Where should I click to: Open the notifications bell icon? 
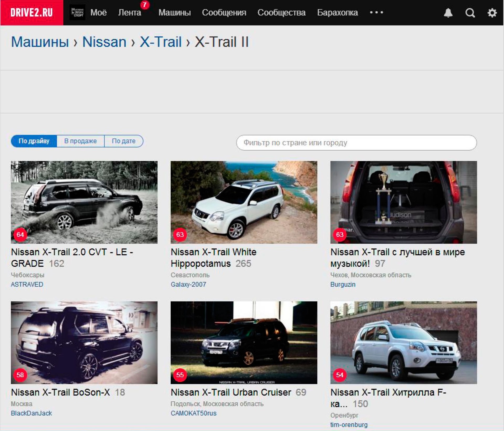[x=448, y=13]
